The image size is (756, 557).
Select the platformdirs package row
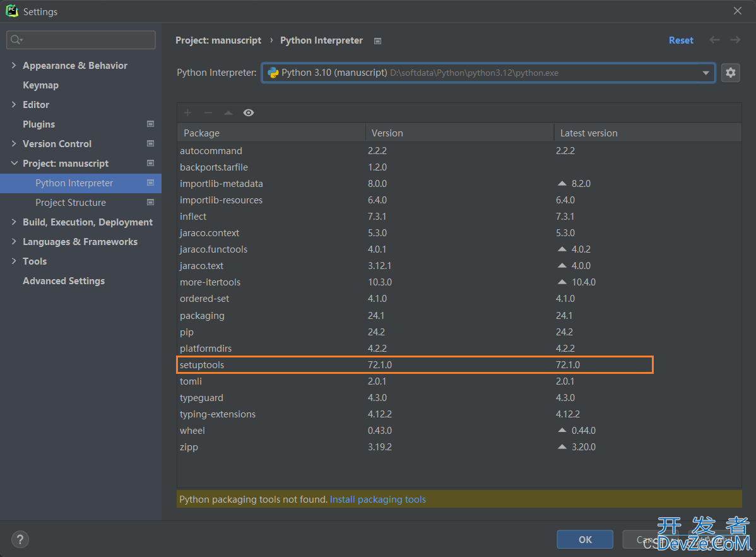[x=459, y=348]
